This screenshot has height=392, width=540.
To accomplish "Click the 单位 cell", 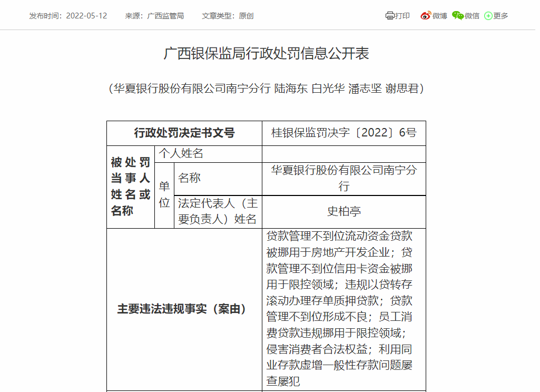I will click(164, 195).
